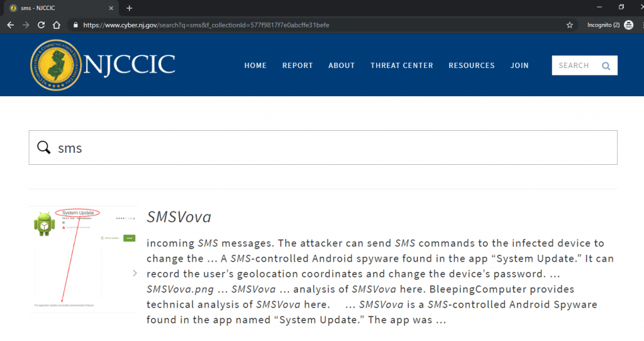Open the REPORT menu item
Image resolution: width=644 pixels, height=341 pixels.
click(297, 65)
